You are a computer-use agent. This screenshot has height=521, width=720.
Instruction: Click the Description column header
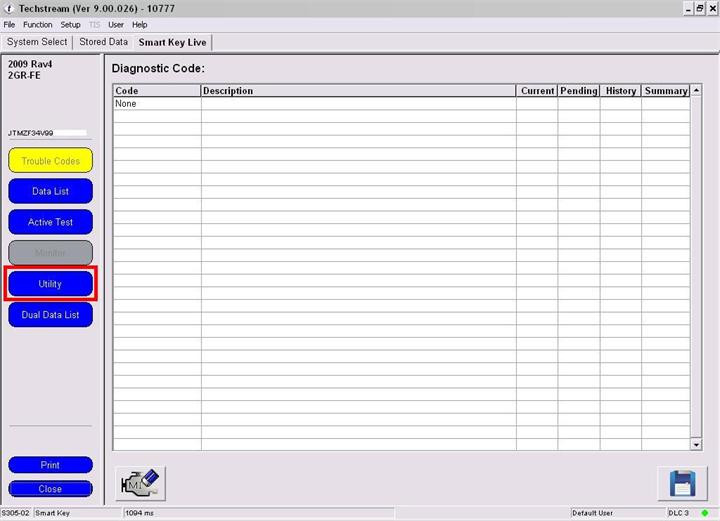(x=359, y=91)
